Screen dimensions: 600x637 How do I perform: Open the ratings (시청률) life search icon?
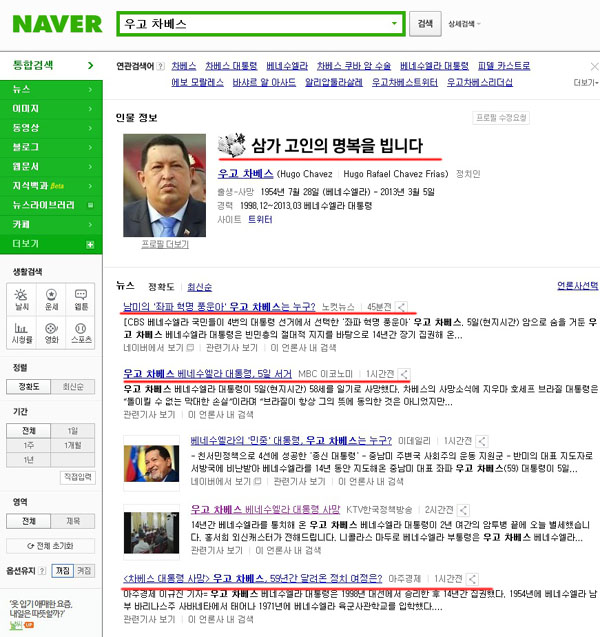(x=22, y=333)
